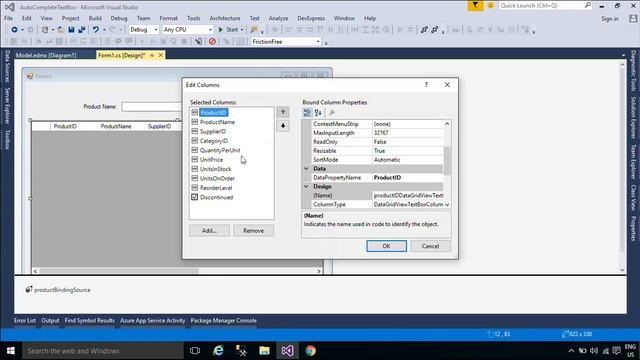This screenshot has width=640, height=360.
Task: Switch to Model.edmx [Diagram1] tab
Action: pos(46,55)
